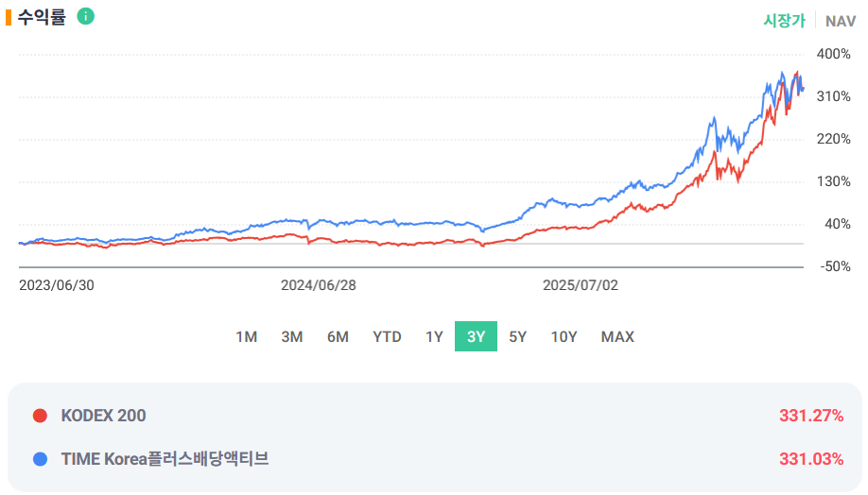Image resolution: width=868 pixels, height=495 pixels.
Task: Select the 6M period tab
Action: pos(338,337)
